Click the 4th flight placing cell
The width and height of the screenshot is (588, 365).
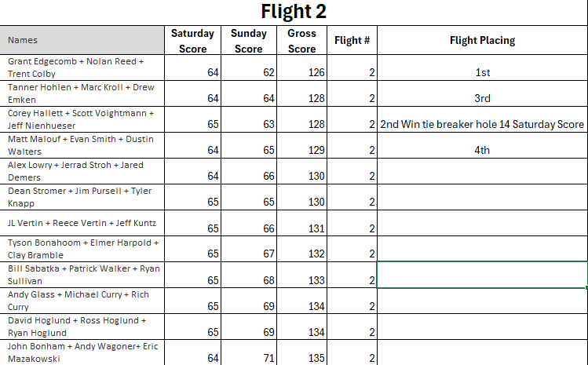pos(482,150)
